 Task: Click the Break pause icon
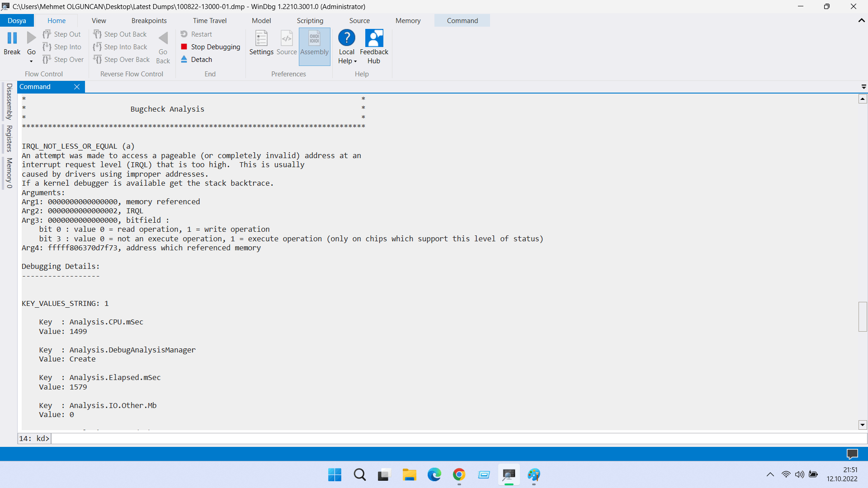(12, 38)
